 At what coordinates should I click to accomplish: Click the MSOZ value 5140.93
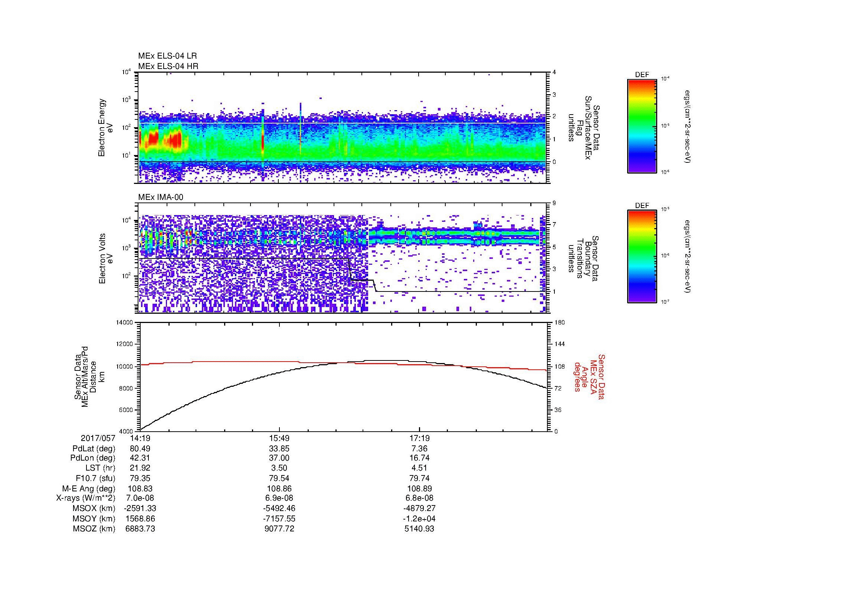point(420,529)
